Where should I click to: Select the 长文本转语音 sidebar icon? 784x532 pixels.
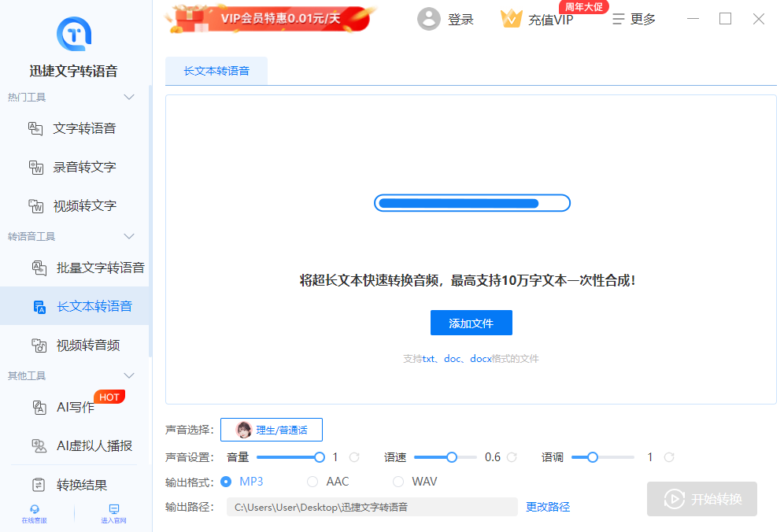coord(39,306)
